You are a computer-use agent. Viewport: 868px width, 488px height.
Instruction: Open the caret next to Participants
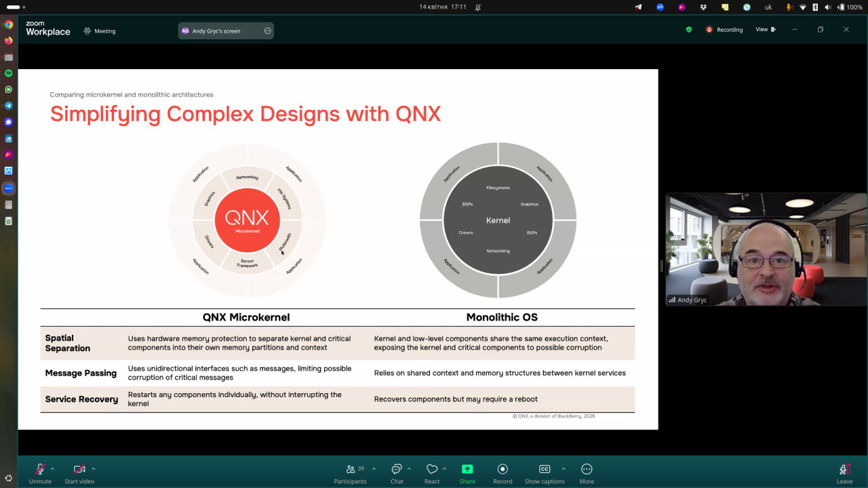tap(374, 468)
